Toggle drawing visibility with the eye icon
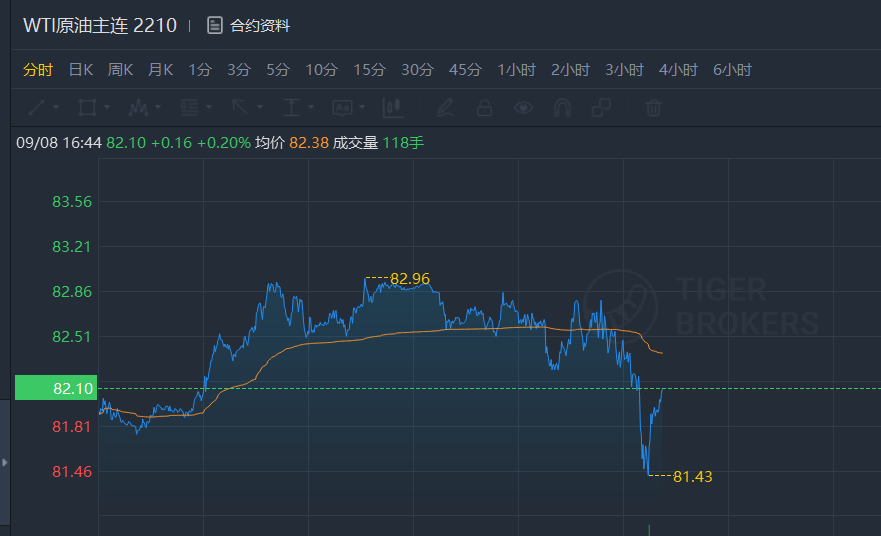Viewport: 881px width, 536px height. click(523, 107)
